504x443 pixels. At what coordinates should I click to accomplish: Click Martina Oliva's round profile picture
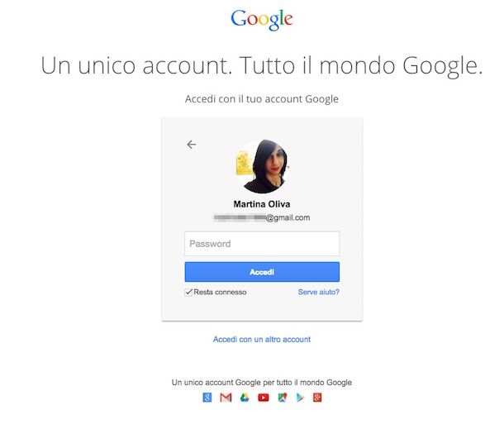[262, 166]
